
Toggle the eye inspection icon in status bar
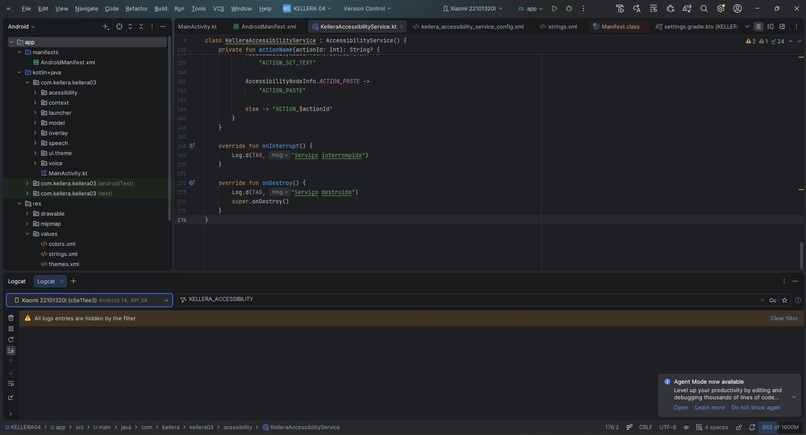tap(686, 427)
